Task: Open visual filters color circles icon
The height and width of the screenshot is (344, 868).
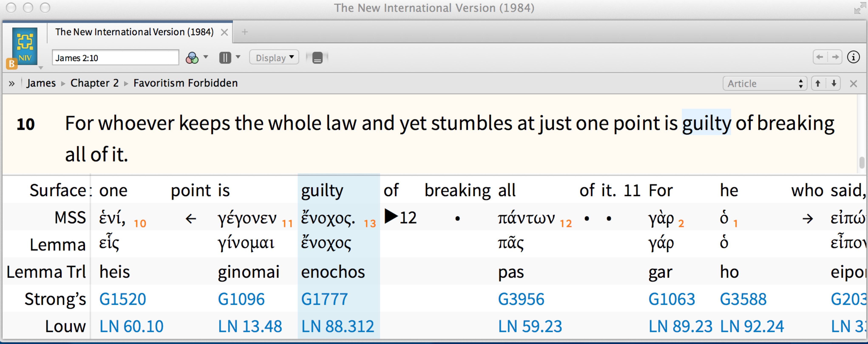Action: tap(192, 58)
